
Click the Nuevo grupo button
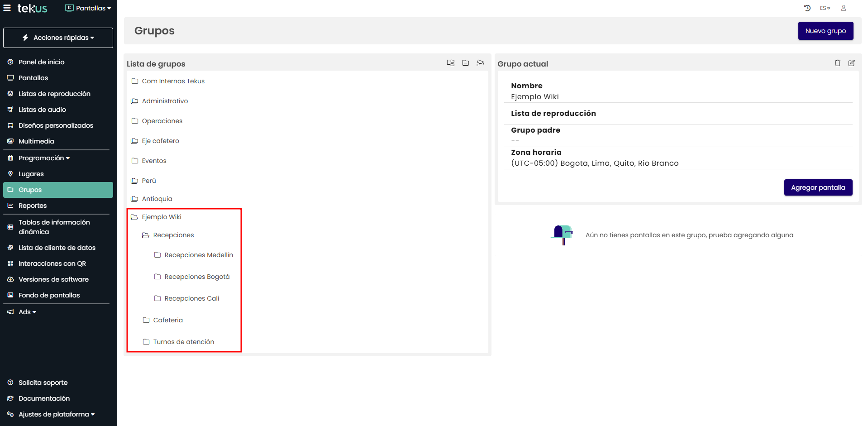(825, 31)
